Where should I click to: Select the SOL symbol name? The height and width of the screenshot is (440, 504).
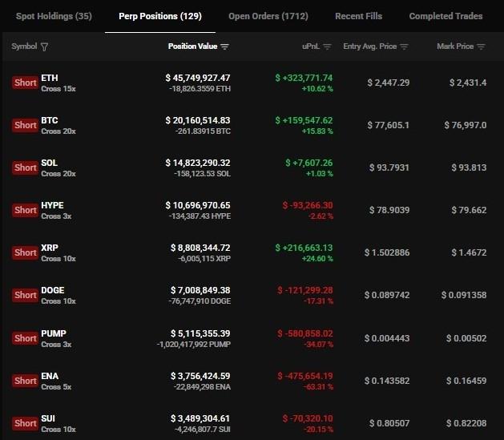49,163
